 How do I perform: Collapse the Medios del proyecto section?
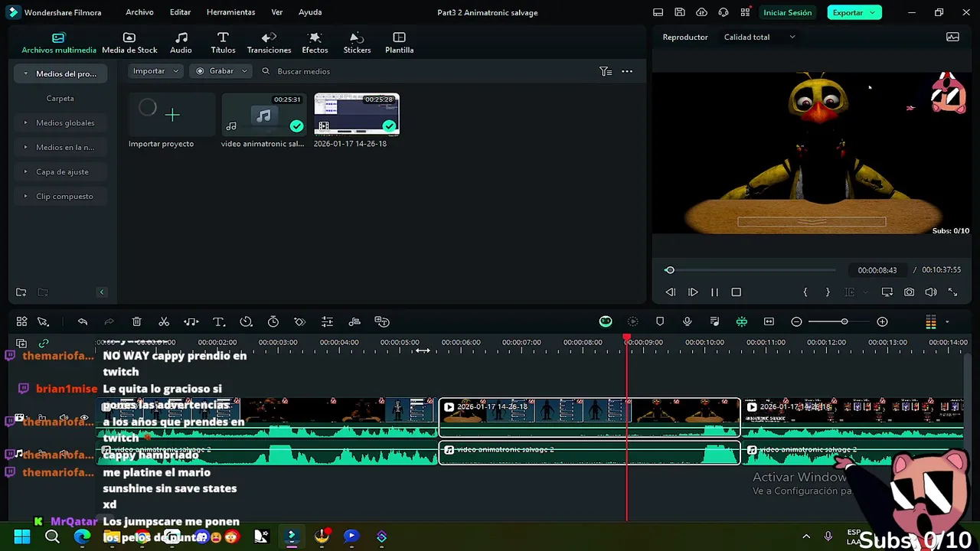pos(26,73)
